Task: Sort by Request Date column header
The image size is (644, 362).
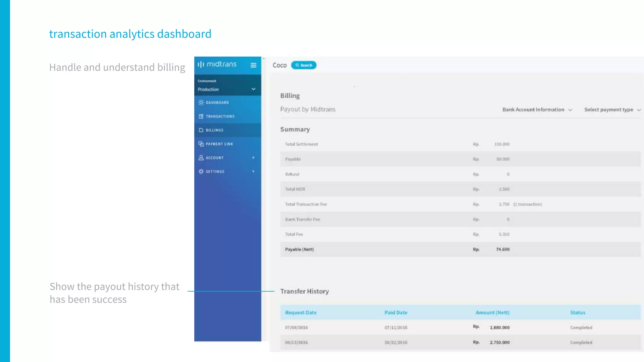Action: click(301, 313)
